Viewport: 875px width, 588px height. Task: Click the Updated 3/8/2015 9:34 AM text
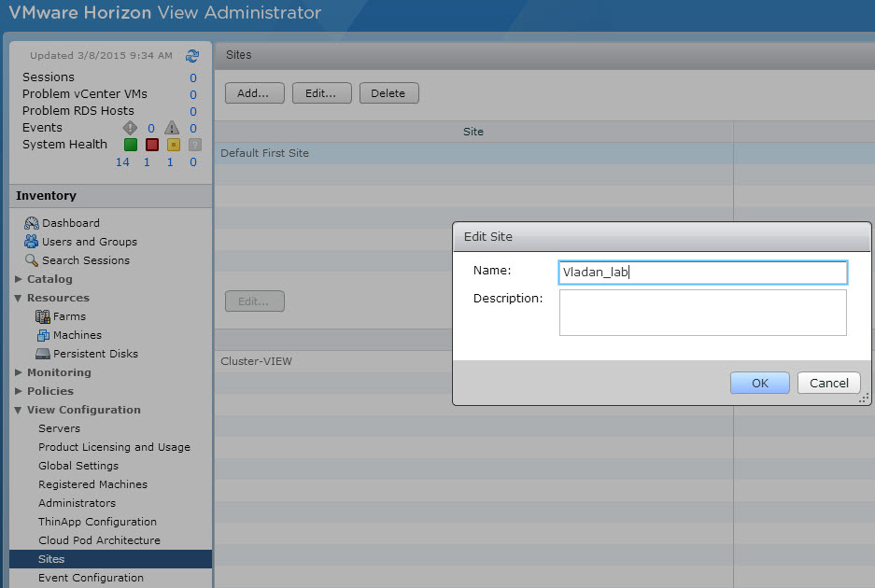pyautogui.click(x=101, y=56)
